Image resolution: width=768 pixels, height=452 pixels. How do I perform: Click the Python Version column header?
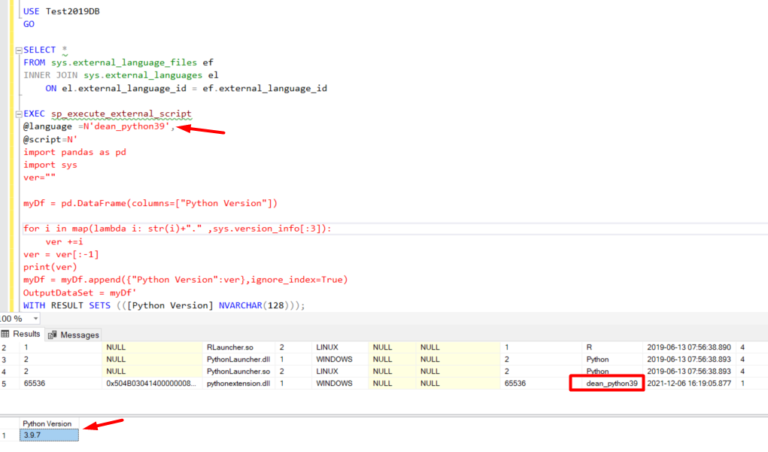click(50, 424)
